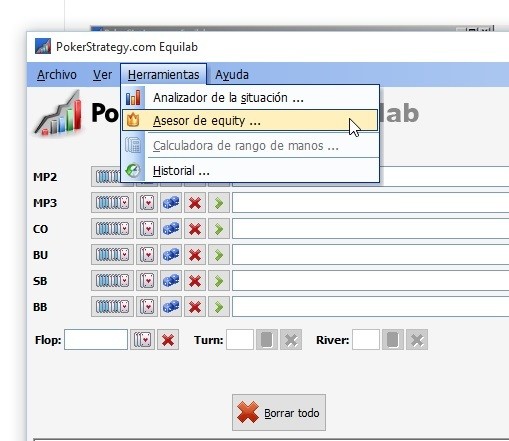Image resolution: width=509 pixels, height=441 pixels.
Task: Click green arrow in BU row
Action: pyautogui.click(x=219, y=254)
